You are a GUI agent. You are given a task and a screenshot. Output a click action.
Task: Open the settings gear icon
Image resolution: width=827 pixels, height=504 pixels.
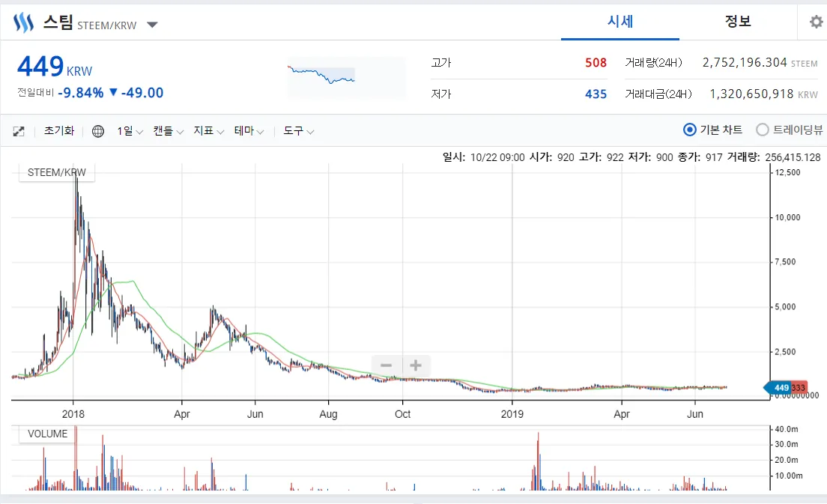click(816, 22)
